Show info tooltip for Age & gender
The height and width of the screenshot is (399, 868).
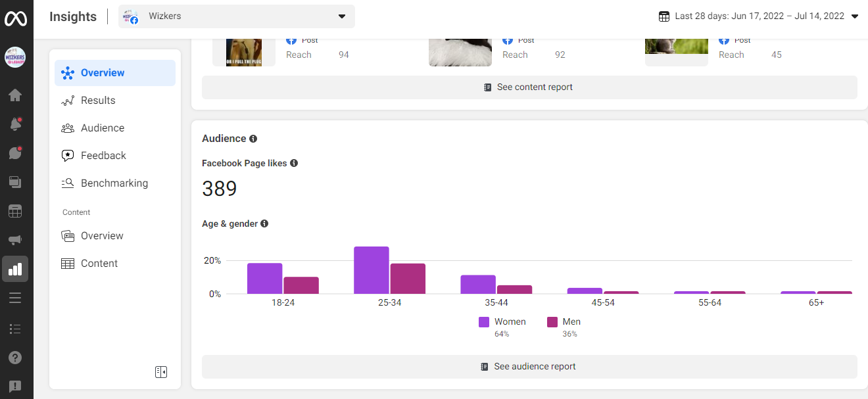264,223
